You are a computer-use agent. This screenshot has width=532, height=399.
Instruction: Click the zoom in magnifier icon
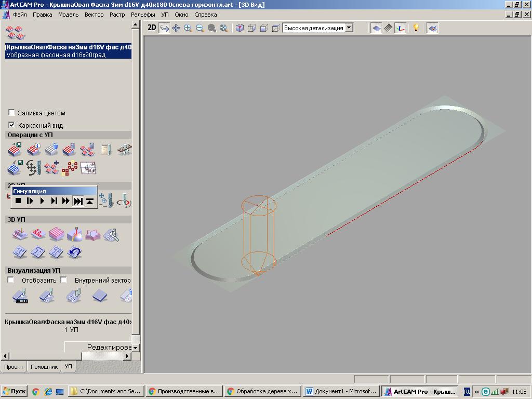(x=188, y=28)
